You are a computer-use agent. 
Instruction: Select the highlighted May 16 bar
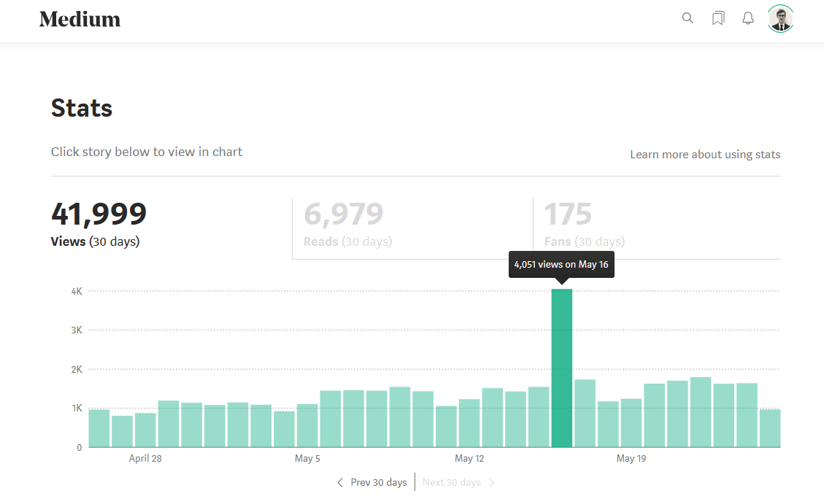(x=562, y=368)
